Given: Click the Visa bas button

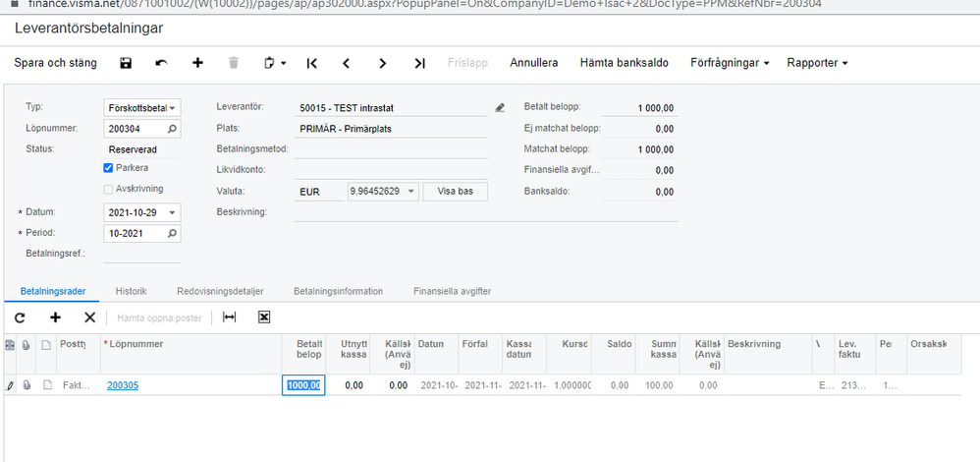Looking at the screenshot, I should 455,192.
